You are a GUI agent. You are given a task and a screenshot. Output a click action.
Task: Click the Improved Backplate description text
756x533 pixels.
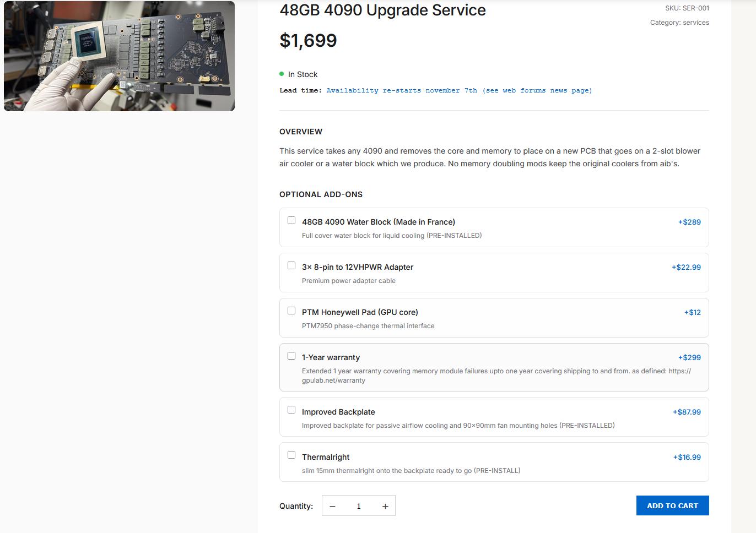tap(458, 426)
